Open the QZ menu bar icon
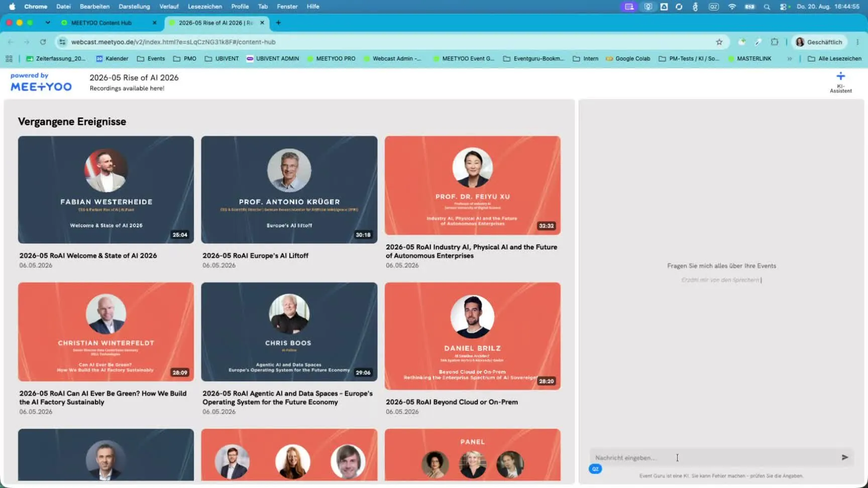The image size is (868, 488). click(x=713, y=7)
